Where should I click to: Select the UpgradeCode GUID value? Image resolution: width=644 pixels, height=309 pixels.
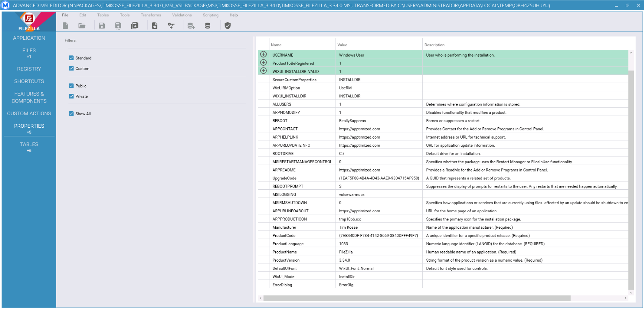(x=379, y=178)
